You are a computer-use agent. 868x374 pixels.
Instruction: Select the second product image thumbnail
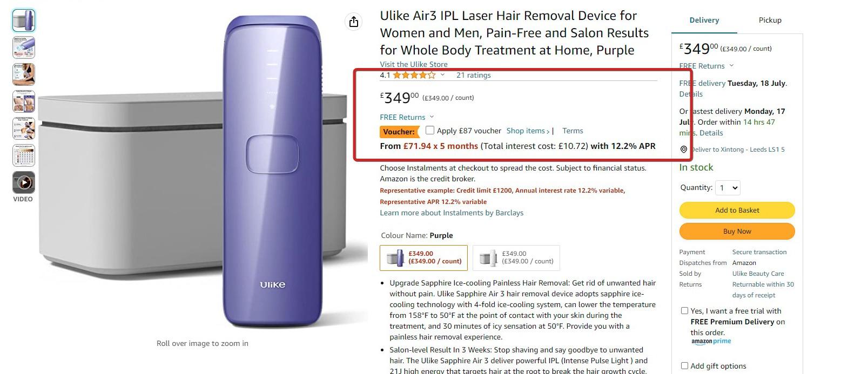pos(24,47)
